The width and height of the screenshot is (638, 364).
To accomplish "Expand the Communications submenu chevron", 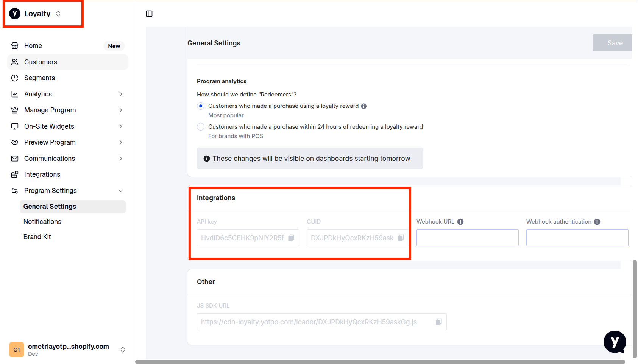I will pyautogui.click(x=121, y=159).
